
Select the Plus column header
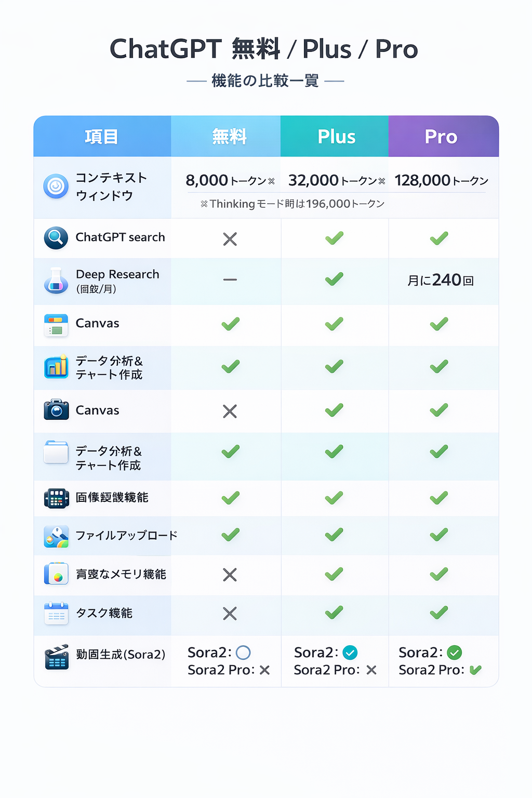336,137
